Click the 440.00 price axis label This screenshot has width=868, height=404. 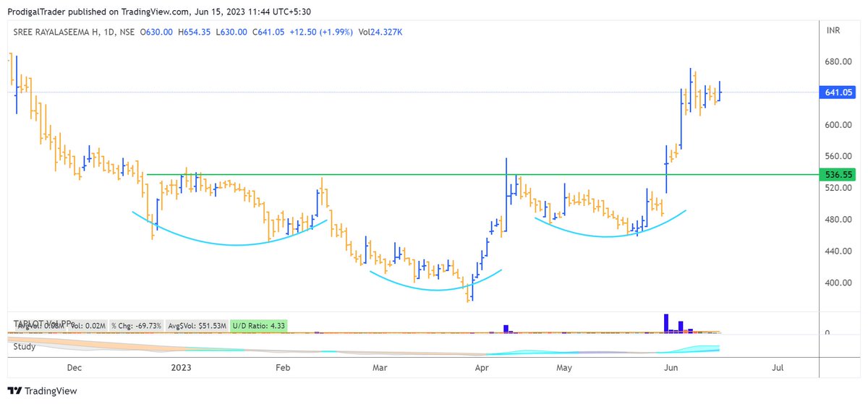[x=838, y=252]
